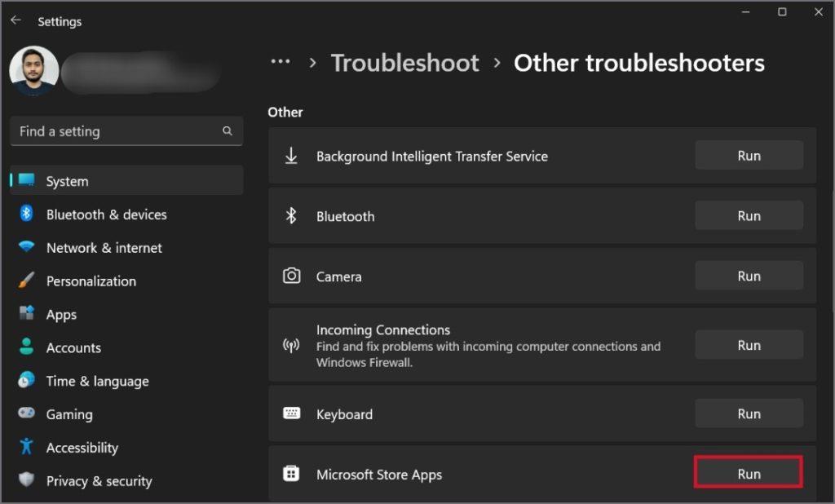Image resolution: width=835 pixels, height=504 pixels.
Task: Navigate back to Troubleshoot breadcrumb
Action: [x=404, y=63]
